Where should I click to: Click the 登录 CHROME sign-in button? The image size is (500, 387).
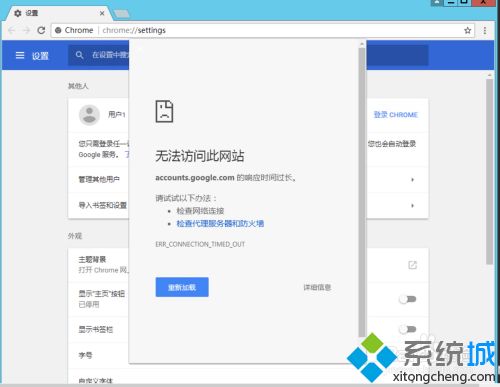click(395, 115)
